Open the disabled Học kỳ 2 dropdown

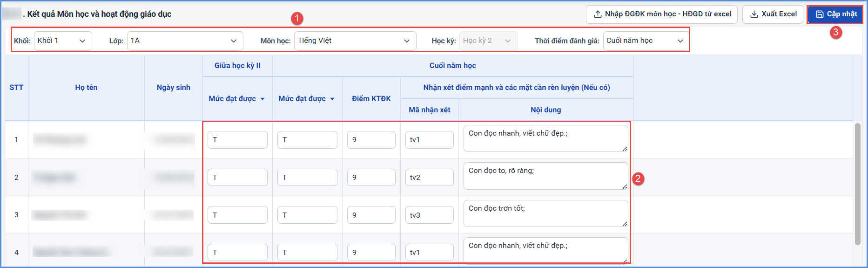click(x=488, y=41)
